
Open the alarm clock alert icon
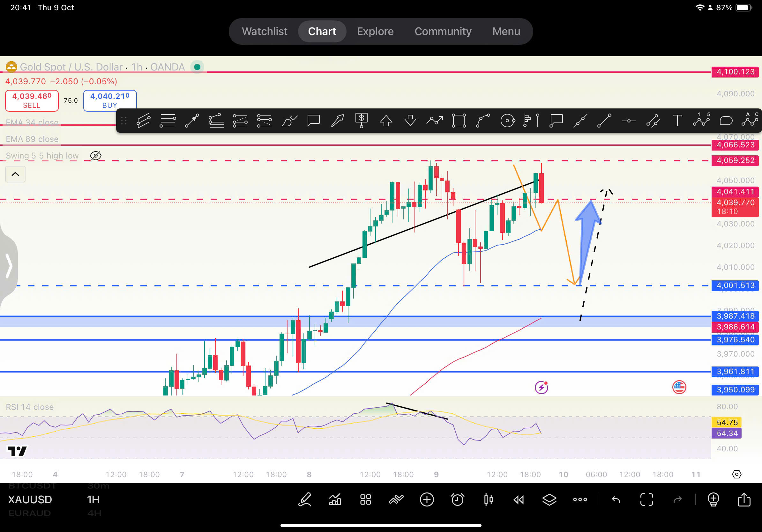pyautogui.click(x=457, y=499)
